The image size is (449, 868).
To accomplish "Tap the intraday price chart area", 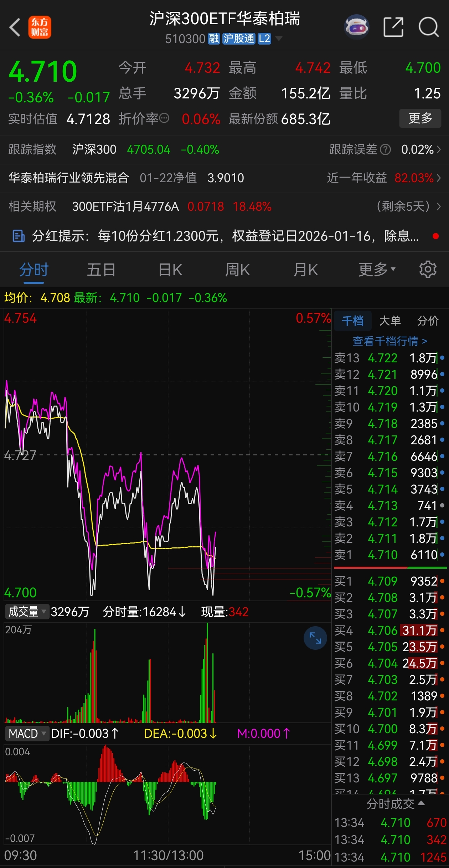I will [167, 455].
